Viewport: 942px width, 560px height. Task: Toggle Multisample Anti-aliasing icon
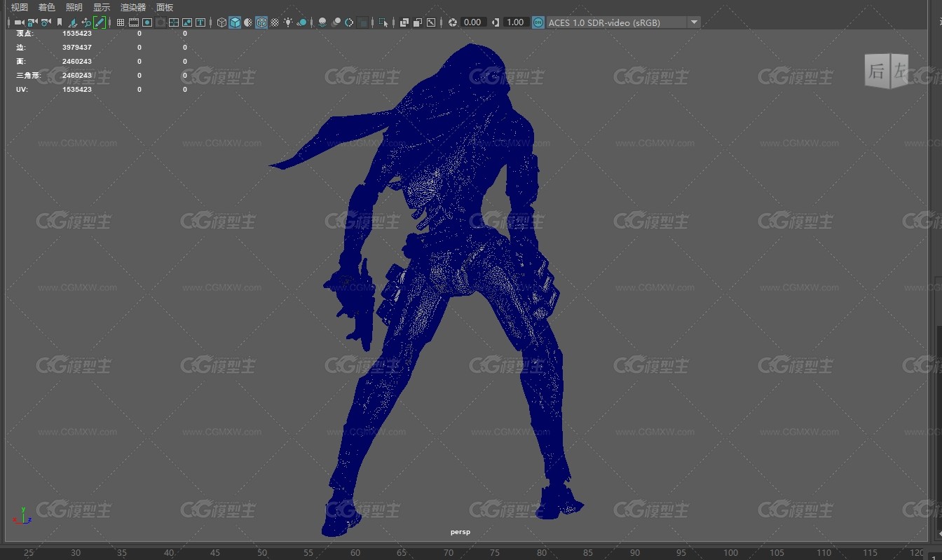[349, 22]
